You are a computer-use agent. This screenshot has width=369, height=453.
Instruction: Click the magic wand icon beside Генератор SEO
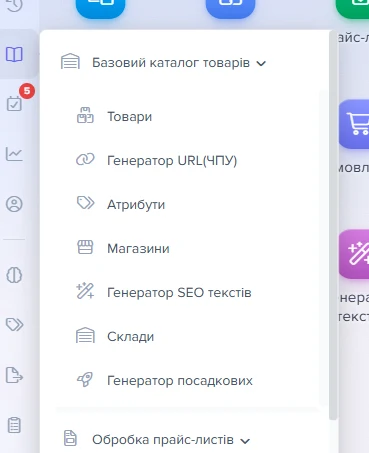[85, 291]
